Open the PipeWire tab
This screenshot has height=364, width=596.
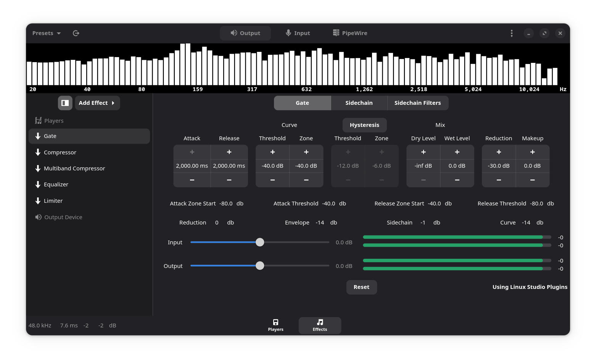click(350, 33)
